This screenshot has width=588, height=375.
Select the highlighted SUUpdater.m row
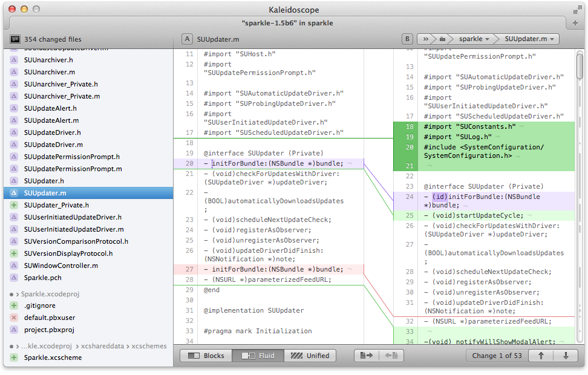88,193
